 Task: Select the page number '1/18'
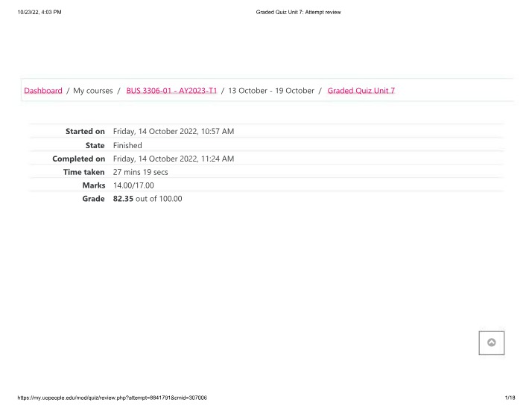pyautogui.click(x=510, y=398)
